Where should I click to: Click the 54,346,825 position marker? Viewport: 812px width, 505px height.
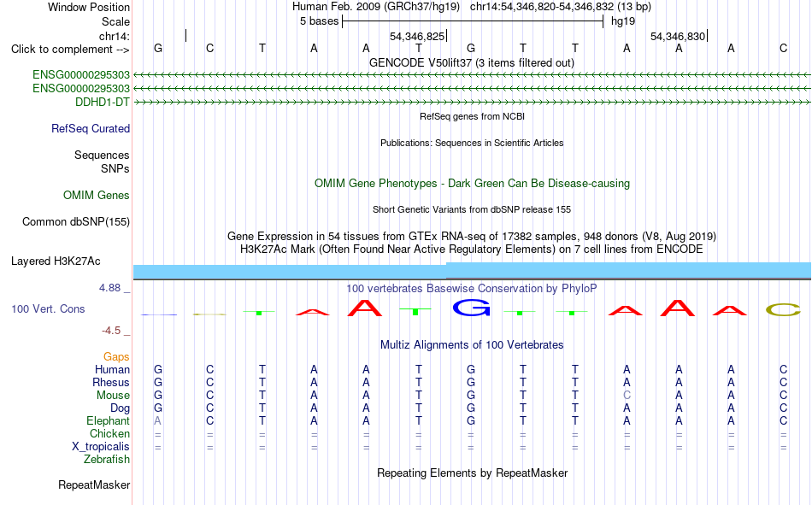click(418, 36)
